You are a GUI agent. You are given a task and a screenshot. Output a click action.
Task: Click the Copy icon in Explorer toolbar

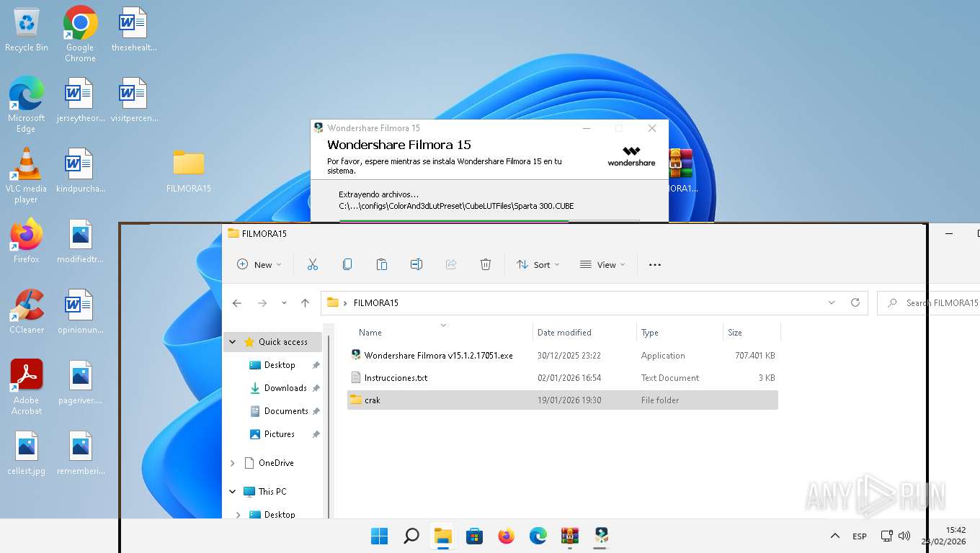347,264
